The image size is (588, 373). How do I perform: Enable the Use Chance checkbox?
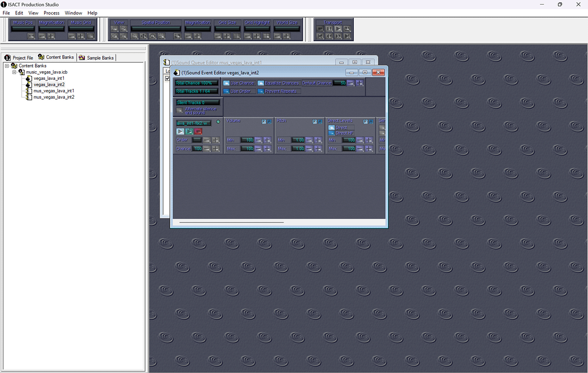click(x=226, y=83)
